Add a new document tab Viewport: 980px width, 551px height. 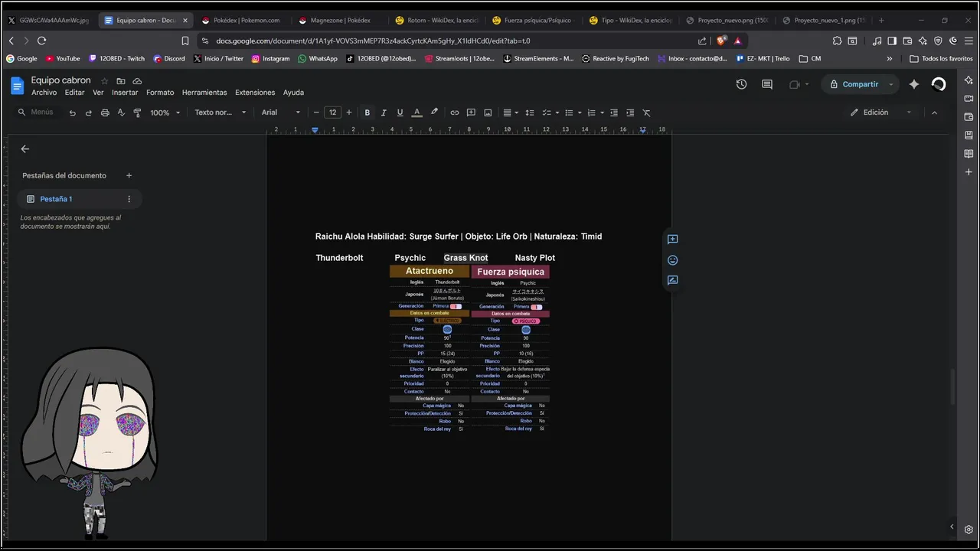pyautogui.click(x=129, y=175)
